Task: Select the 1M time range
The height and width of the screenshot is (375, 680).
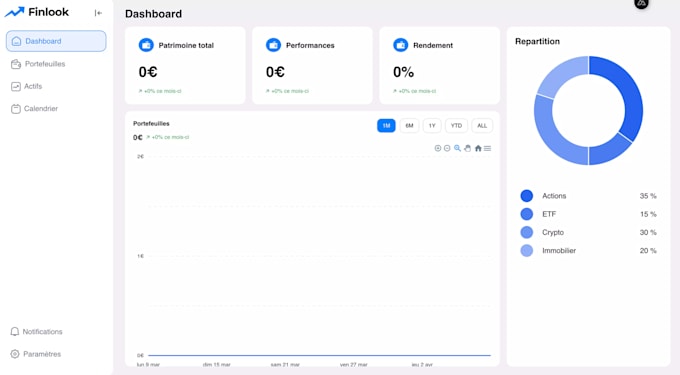Action: point(386,126)
